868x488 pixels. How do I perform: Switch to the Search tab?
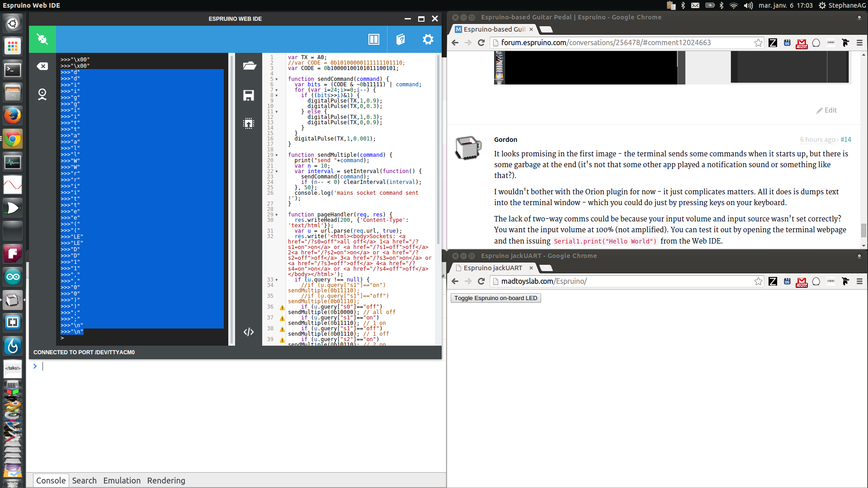[x=84, y=480]
